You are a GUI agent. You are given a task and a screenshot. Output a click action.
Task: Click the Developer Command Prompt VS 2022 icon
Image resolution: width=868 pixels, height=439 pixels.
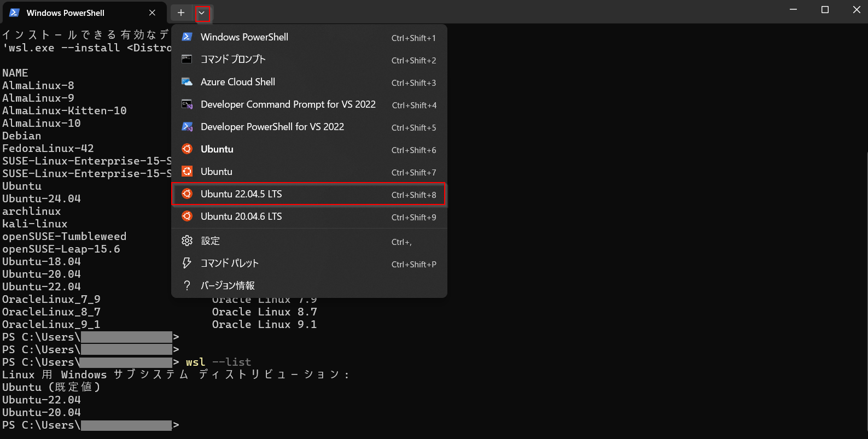(x=187, y=104)
